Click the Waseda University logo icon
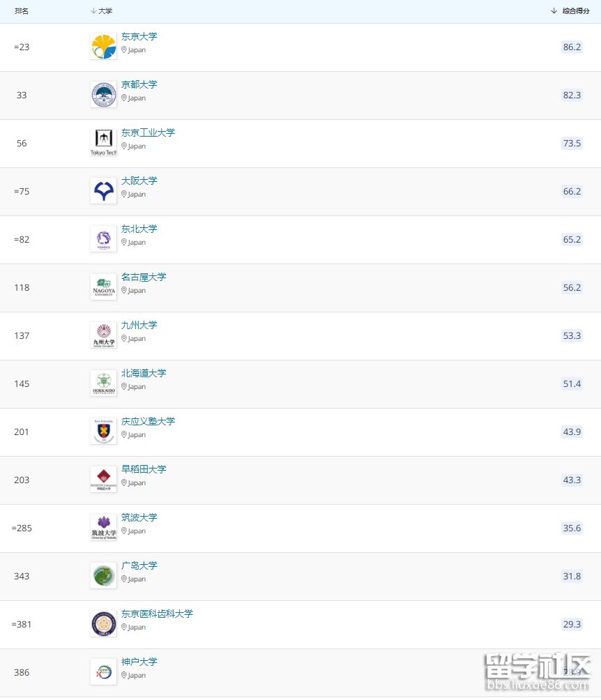This screenshot has height=700, width=601. click(104, 480)
